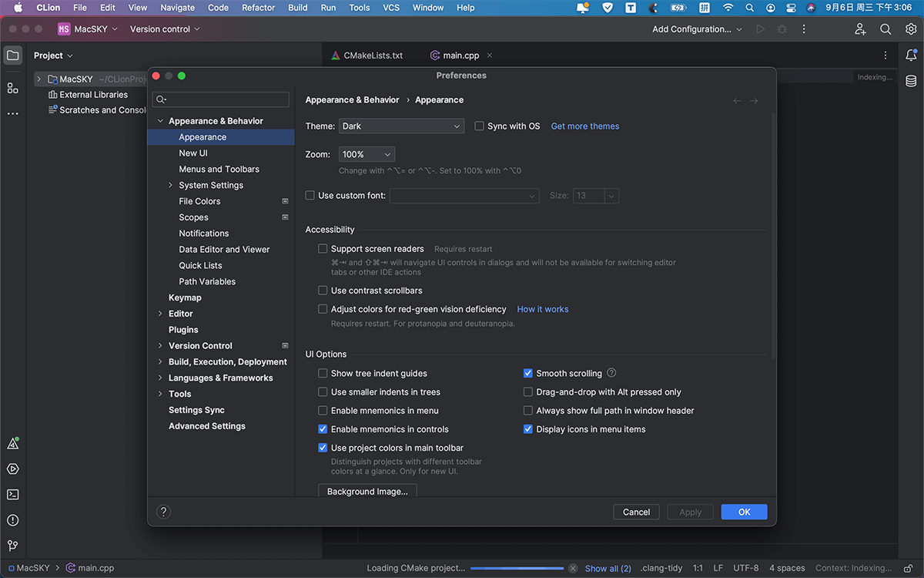Click the back arrow in Preferences

(x=737, y=101)
